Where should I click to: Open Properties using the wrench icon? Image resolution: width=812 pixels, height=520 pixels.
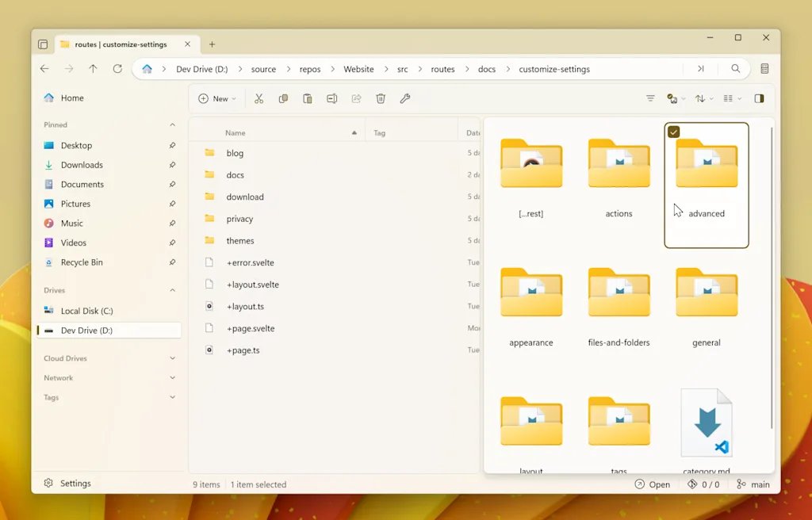point(405,98)
